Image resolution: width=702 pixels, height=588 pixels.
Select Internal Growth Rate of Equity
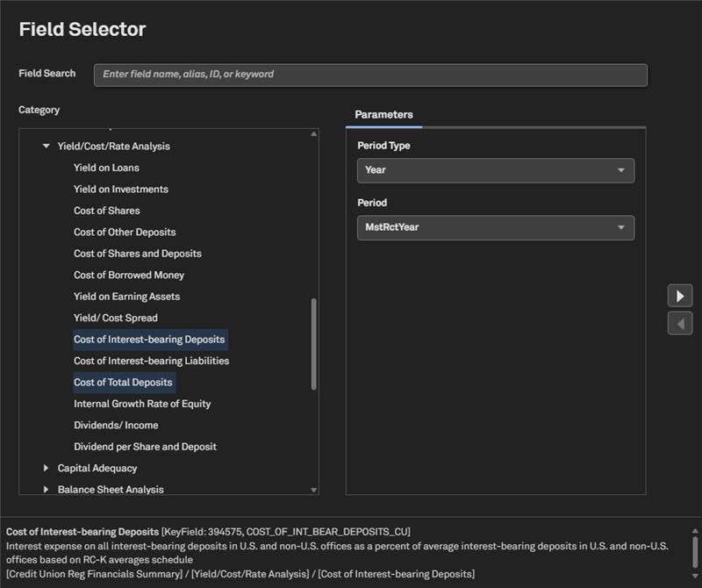142,404
